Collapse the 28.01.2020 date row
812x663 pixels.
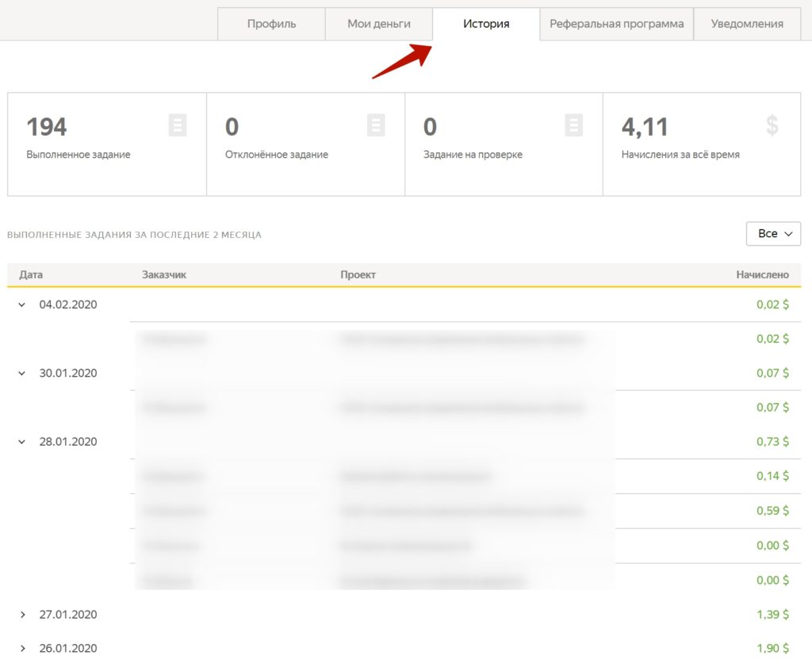point(22,443)
